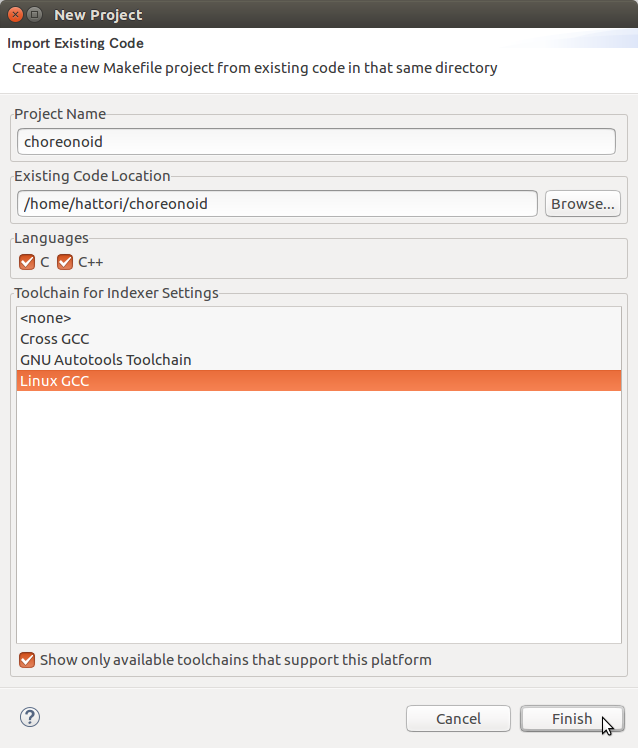The height and width of the screenshot is (748, 638).
Task: Click the Makefile project description text
Action: tap(255, 69)
